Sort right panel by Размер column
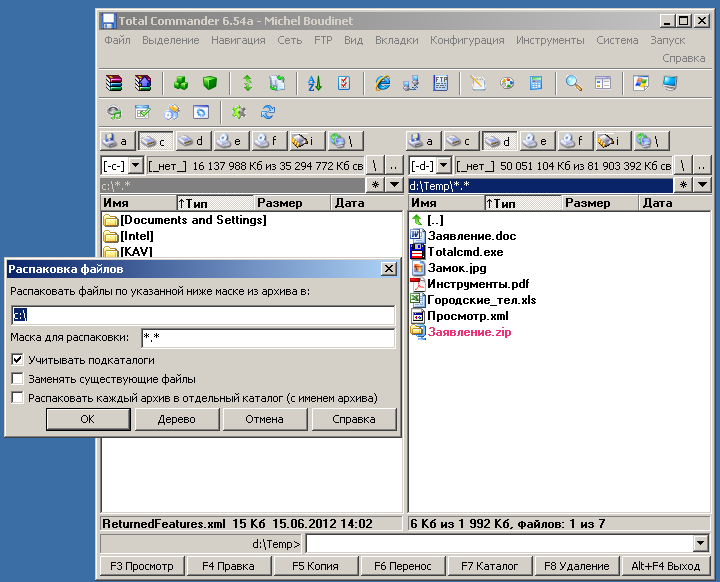Viewport: 720px width, 582px height. click(599, 203)
